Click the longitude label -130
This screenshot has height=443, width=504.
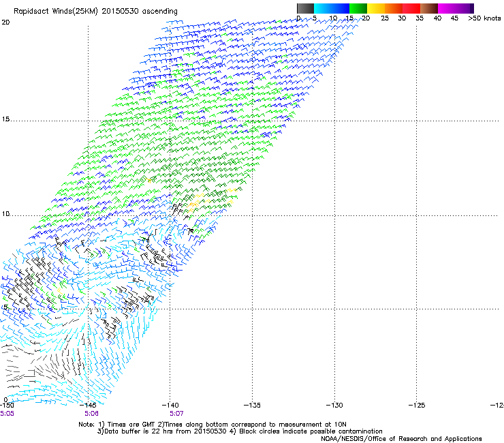point(334,405)
